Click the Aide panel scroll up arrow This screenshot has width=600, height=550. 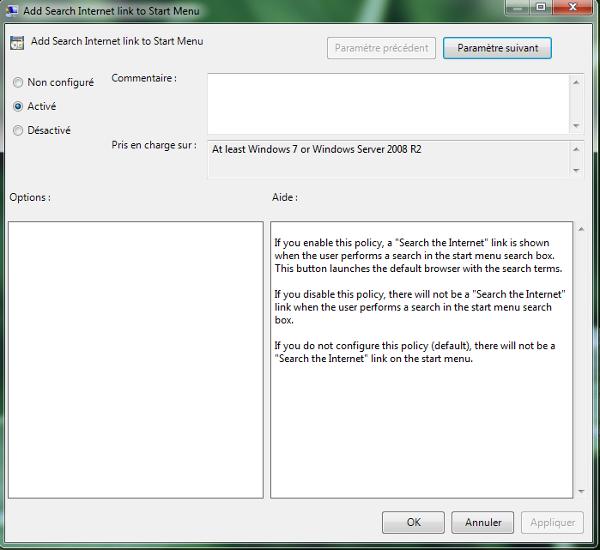(x=581, y=229)
